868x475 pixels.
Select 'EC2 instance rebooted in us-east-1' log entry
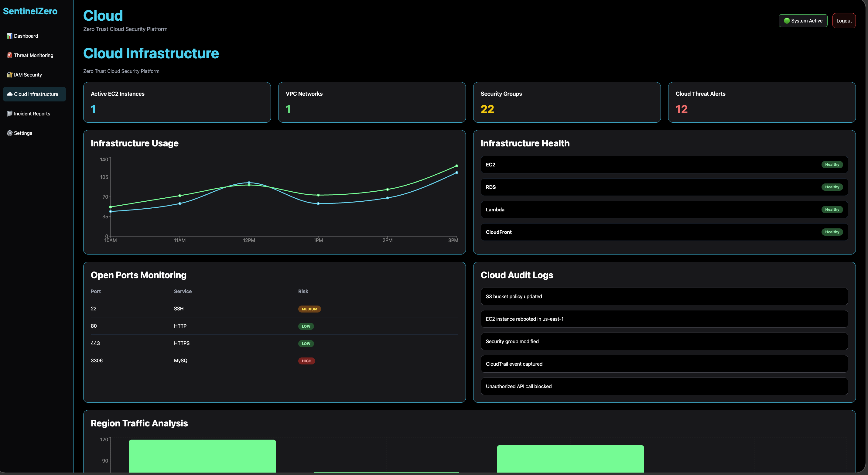(664, 319)
